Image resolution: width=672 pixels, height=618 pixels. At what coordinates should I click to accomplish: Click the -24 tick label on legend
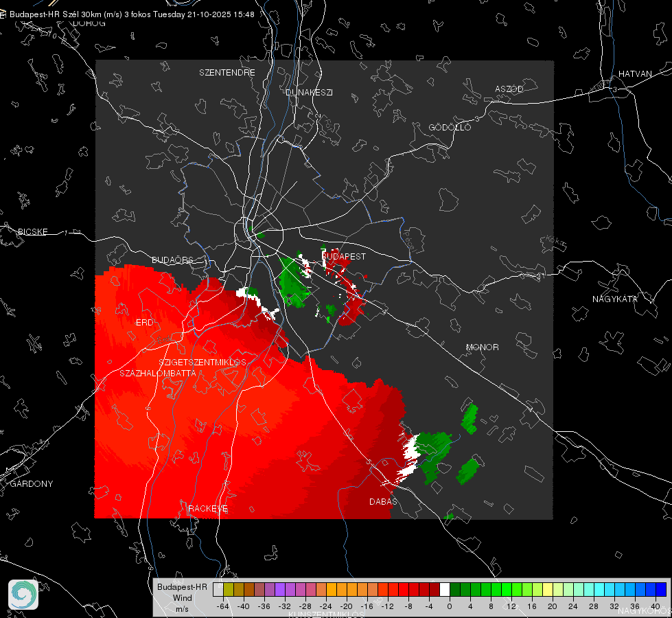pyautogui.click(x=326, y=606)
